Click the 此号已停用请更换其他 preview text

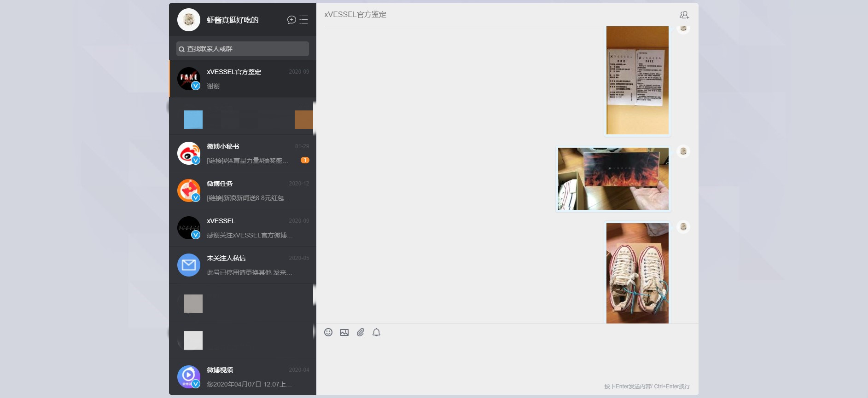[x=249, y=272]
